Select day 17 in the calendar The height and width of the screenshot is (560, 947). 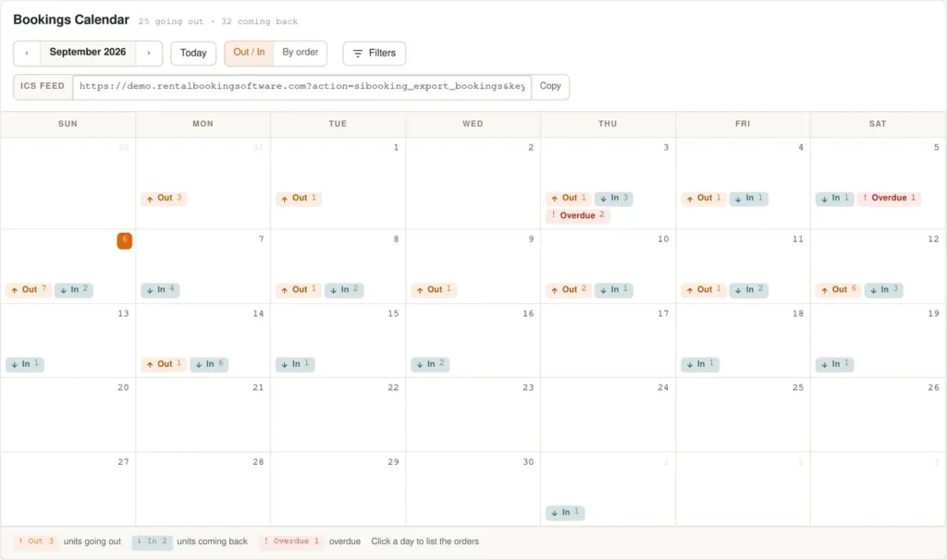pos(608,341)
